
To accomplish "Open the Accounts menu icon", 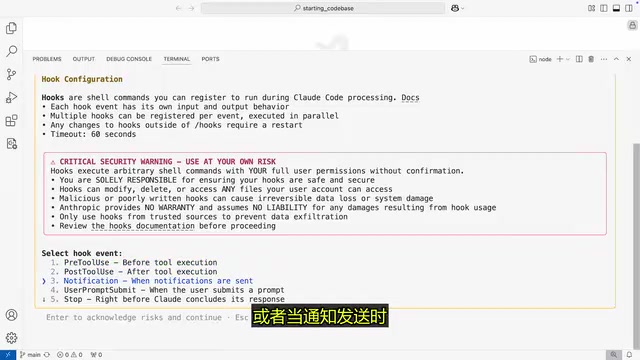I will (11, 315).
